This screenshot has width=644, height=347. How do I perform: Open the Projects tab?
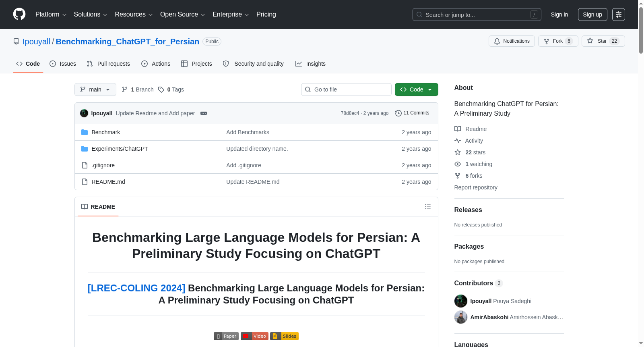pyautogui.click(x=196, y=64)
